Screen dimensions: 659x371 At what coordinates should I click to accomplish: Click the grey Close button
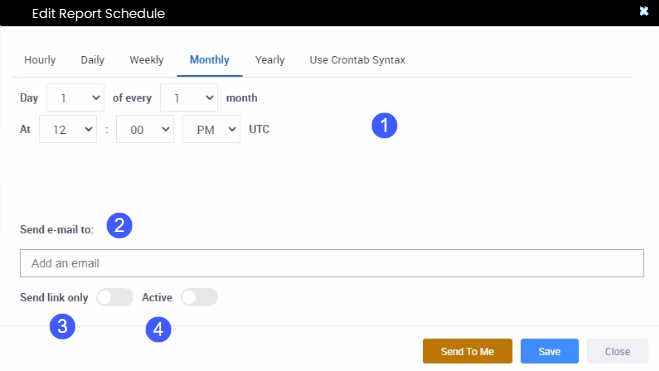point(617,351)
